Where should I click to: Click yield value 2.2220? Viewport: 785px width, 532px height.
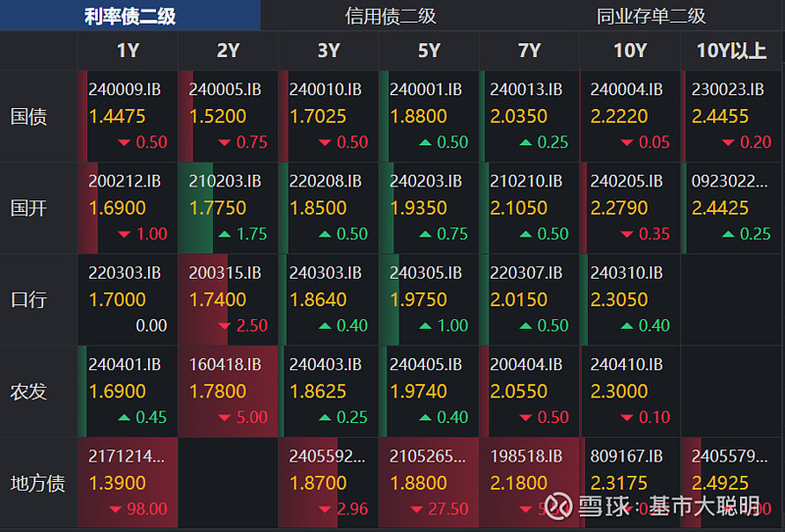pos(619,116)
